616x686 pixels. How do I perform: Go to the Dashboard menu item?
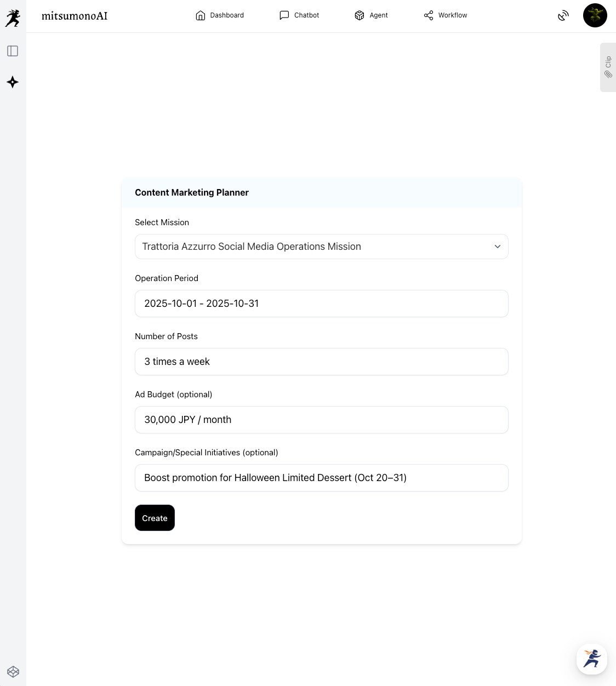tap(220, 15)
